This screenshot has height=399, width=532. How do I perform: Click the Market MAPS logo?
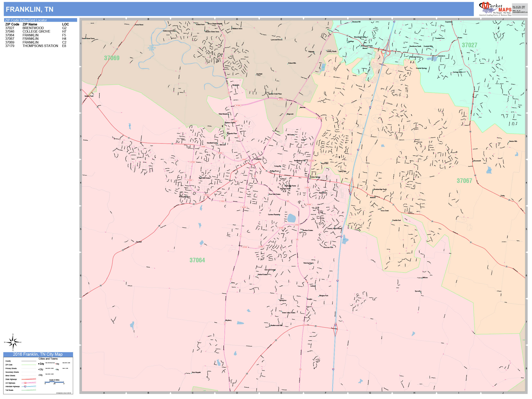pos(495,9)
